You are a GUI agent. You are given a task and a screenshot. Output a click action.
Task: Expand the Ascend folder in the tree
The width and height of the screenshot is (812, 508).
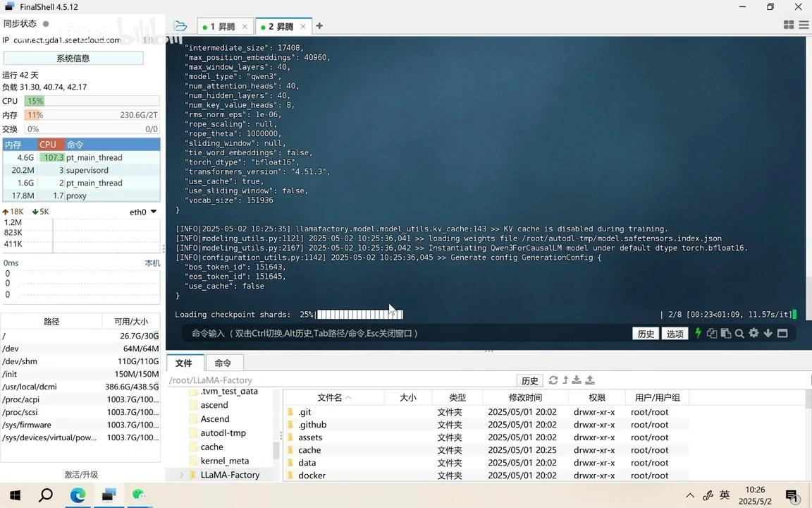coord(214,418)
